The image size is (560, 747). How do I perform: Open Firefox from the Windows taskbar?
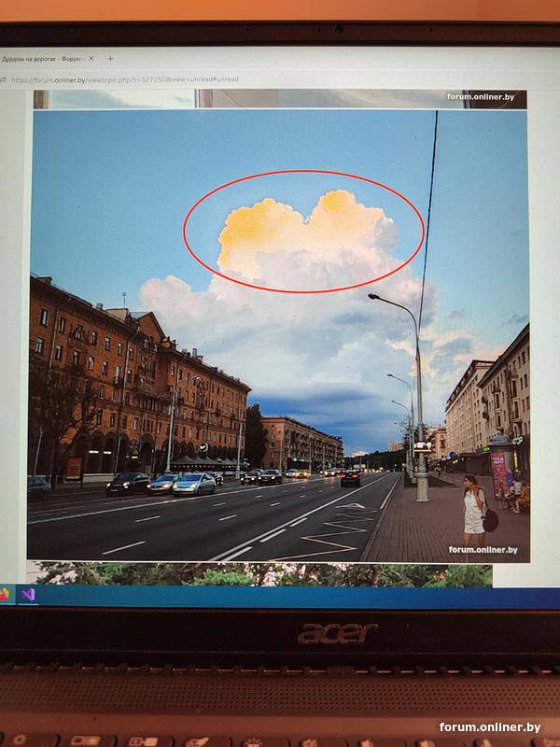tap(5, 594)
